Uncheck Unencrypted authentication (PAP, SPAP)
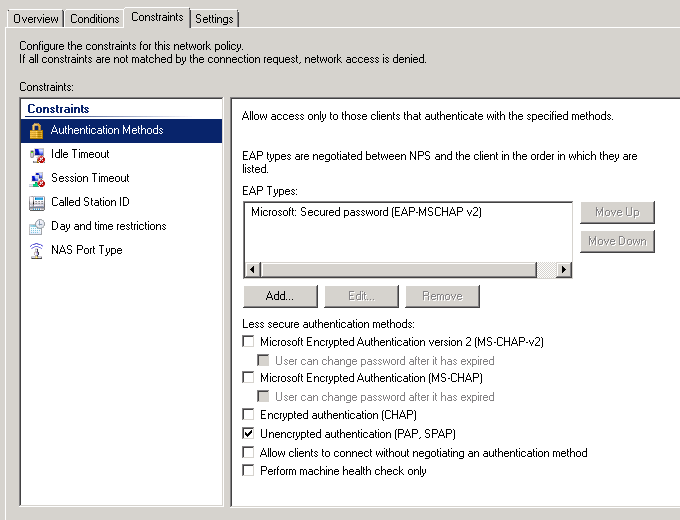 pyautogui.click(x=249, y=434)
